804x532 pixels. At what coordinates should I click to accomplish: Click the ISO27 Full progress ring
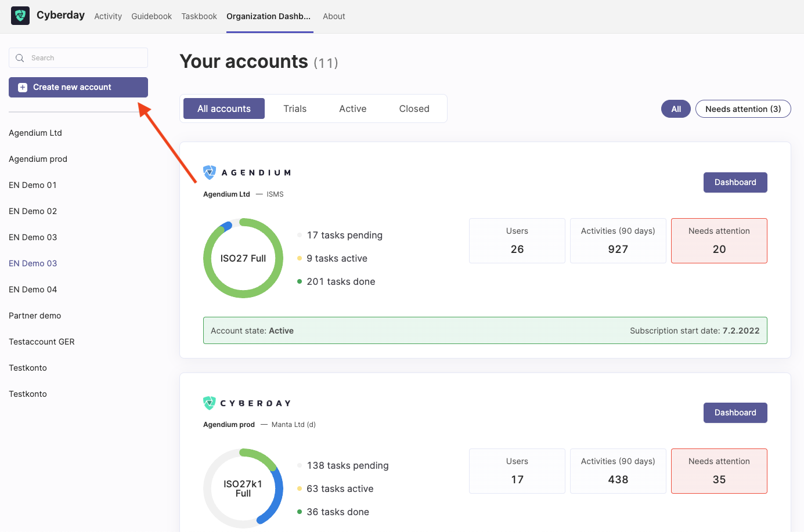tap(243, 258)
